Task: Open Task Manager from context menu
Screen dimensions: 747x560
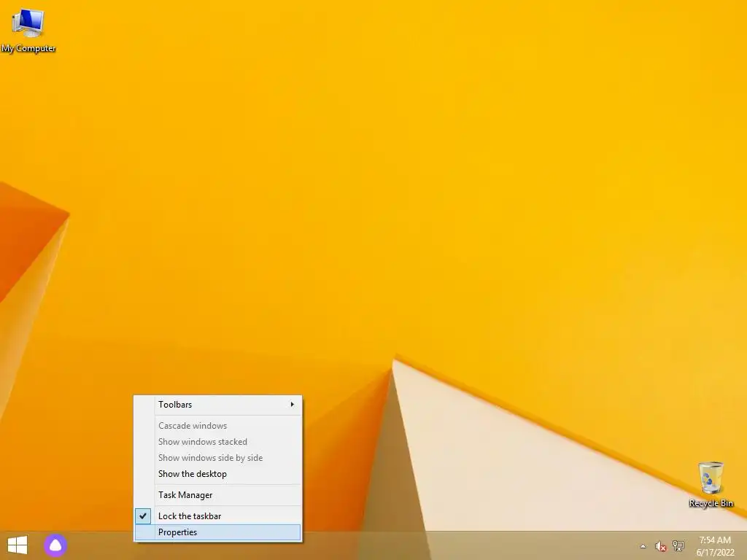Action: pos(218,495)
